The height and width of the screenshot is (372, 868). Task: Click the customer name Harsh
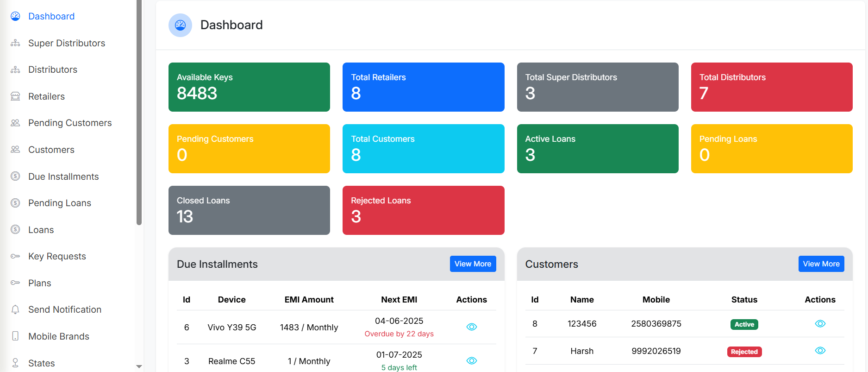[x=582, y=351]
